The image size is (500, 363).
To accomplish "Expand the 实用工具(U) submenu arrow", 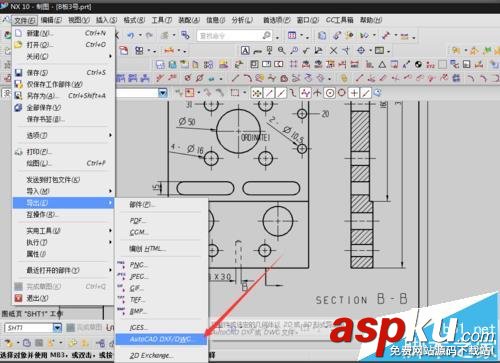I will coord(110,230).
